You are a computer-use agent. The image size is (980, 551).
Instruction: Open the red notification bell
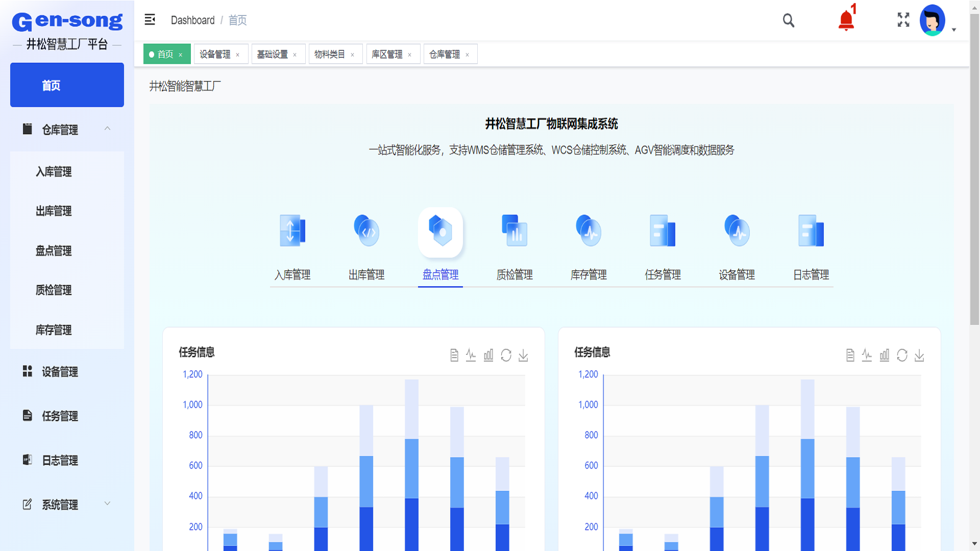[x=846, y=20]
